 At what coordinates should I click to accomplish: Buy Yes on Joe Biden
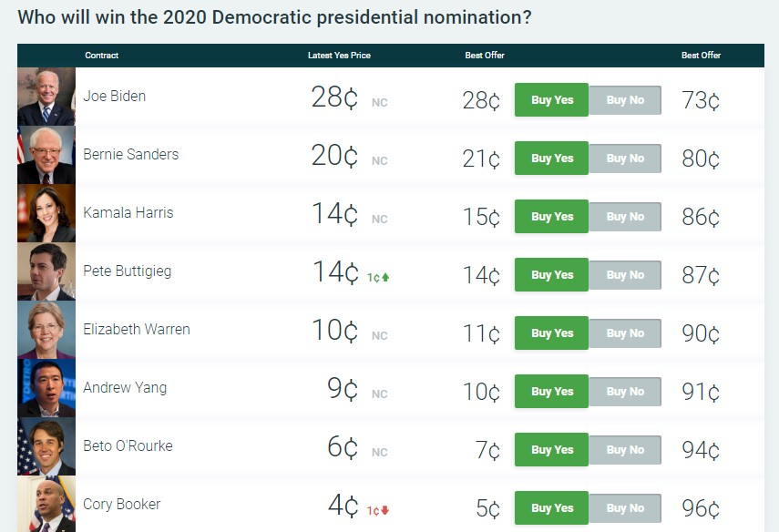[x=550, y=99]
